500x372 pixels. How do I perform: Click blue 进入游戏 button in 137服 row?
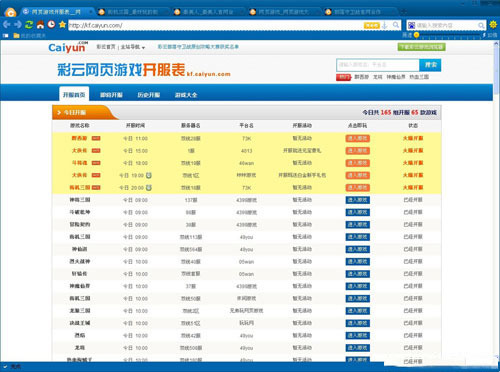[357, 200]
